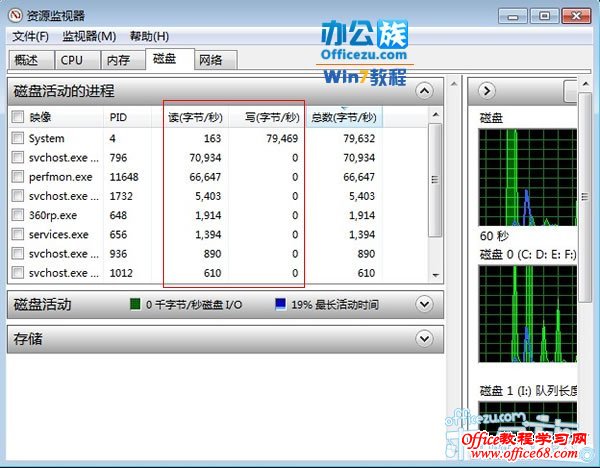Open the graph view size dropdown

point(571,91)
